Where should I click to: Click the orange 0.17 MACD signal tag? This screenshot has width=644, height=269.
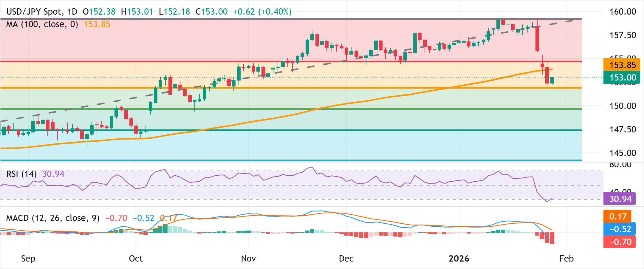coord(617,217)
